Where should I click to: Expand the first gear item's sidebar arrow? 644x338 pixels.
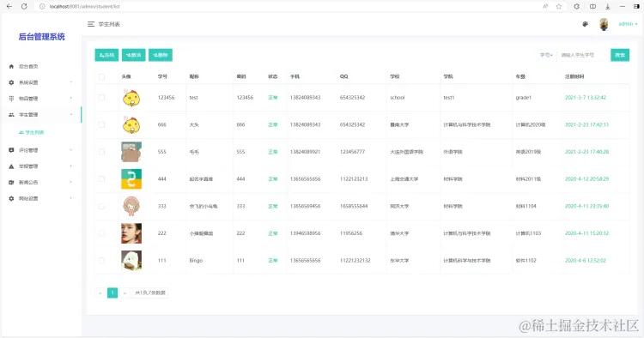coord(71,82)
